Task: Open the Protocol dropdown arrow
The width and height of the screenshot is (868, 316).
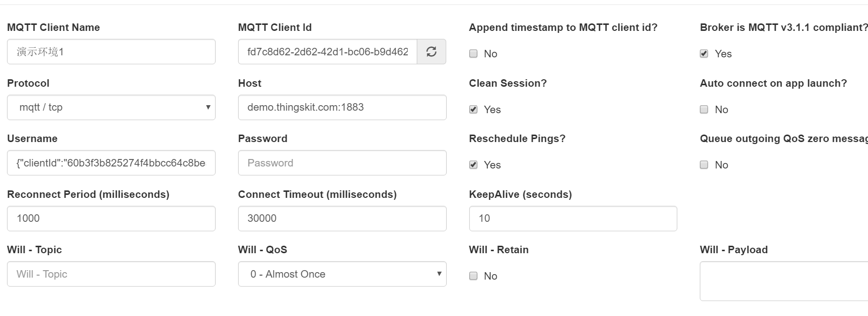Action: [x=208, y=107]
